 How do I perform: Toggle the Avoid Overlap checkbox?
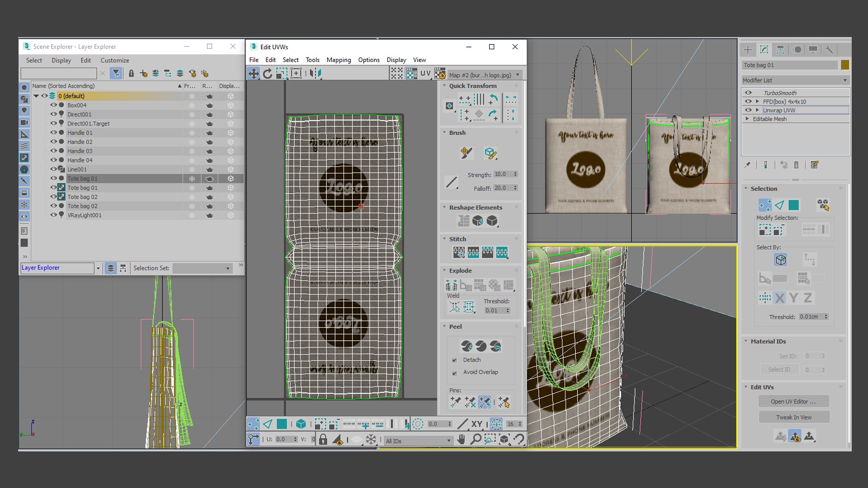pos(454,373)
